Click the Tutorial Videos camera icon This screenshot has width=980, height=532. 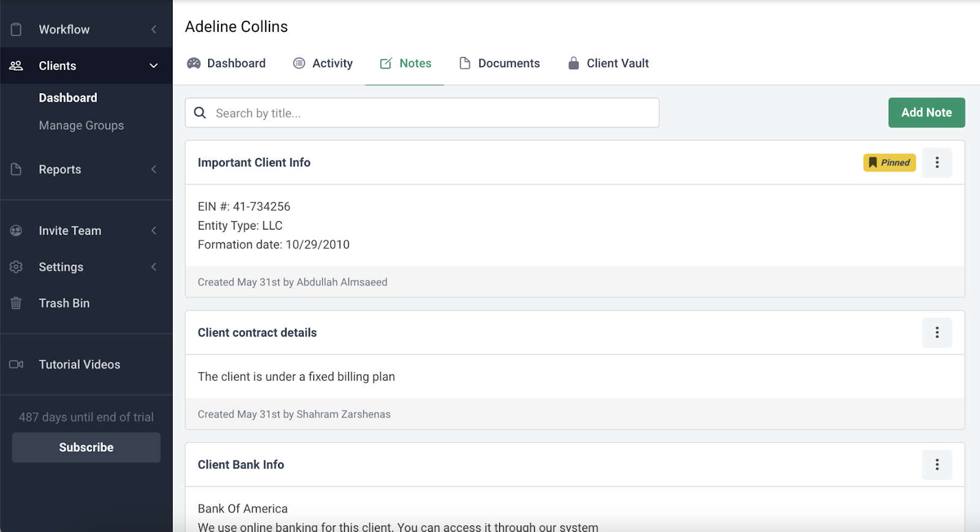pyautogui.click(x=17, y=364)
